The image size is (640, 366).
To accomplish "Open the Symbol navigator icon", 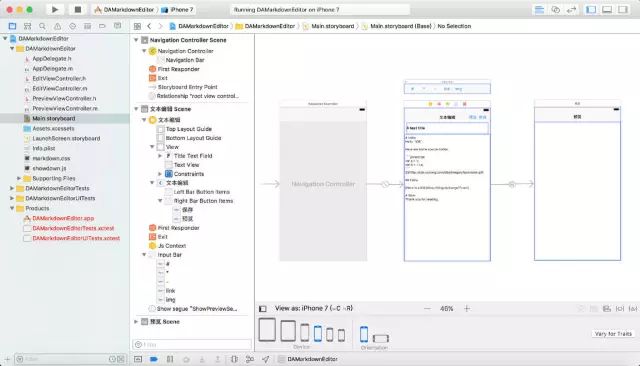I will [27, 26].
